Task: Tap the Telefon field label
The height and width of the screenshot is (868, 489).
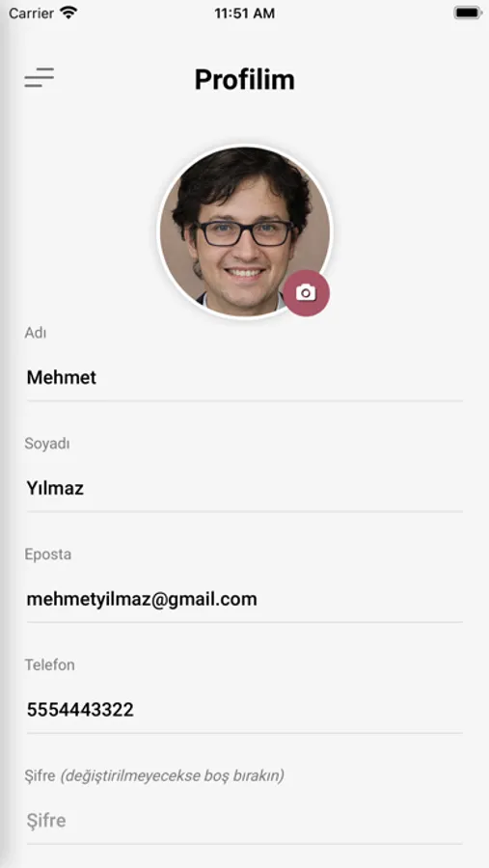Action: (x=49, y=665)
